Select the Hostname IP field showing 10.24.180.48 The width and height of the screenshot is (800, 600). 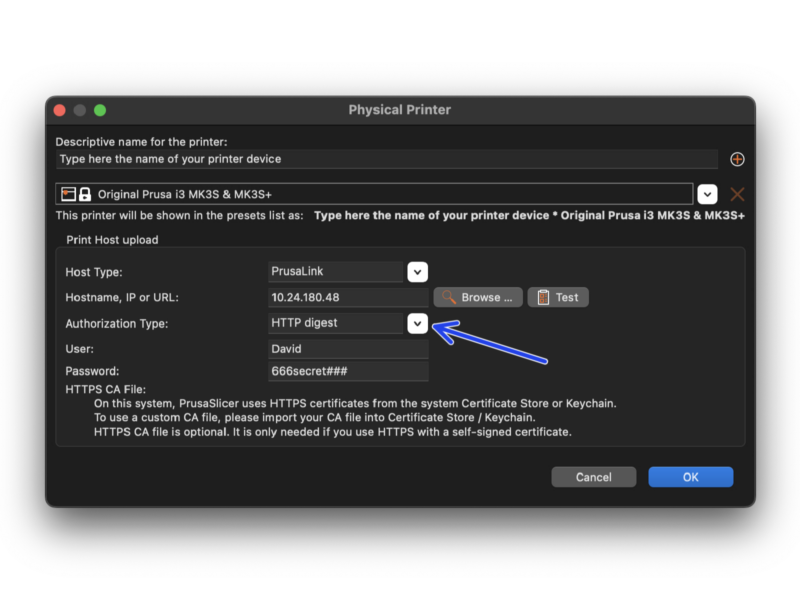pyautogui.click(x=347, y=297)
